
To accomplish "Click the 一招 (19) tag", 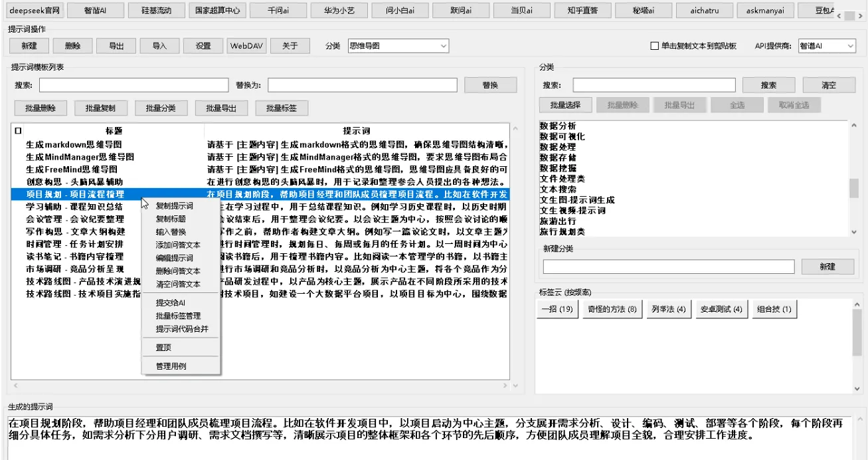I will pos(557,309).
